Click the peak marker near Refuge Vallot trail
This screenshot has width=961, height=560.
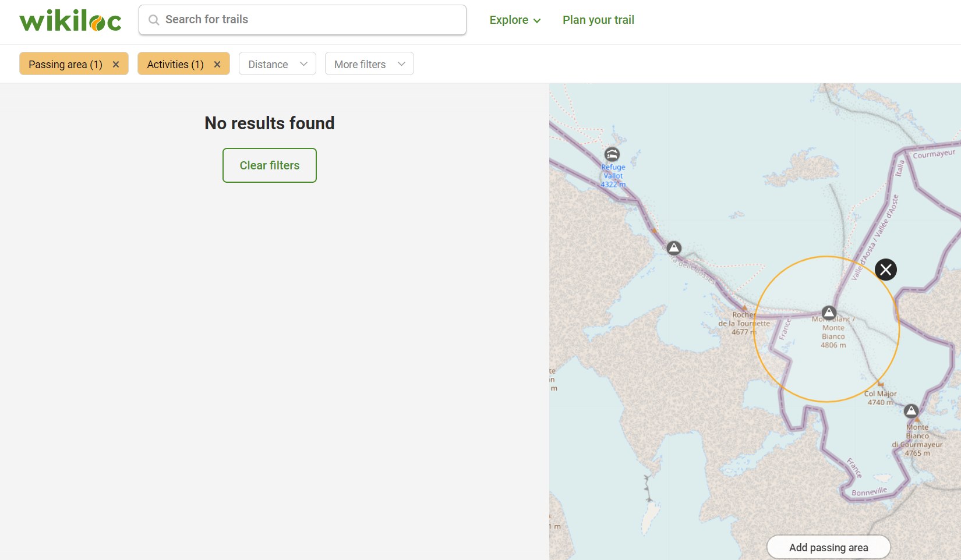point(674,248)
